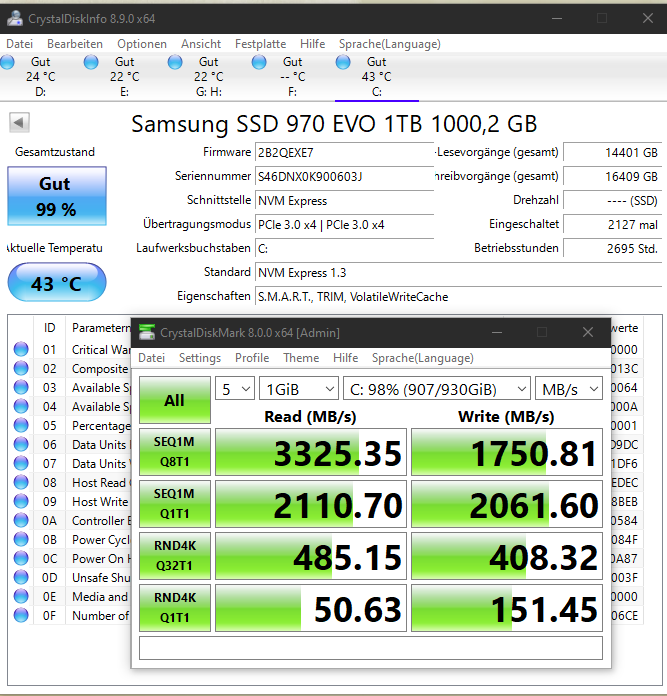Click SEQ1M Q8T1 write result 1750.81
667x696 pixels.
[x=507, y=452]
